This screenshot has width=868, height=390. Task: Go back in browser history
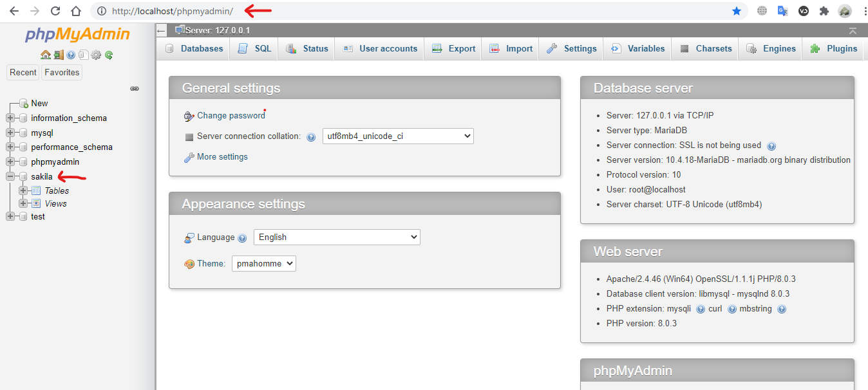14,11
